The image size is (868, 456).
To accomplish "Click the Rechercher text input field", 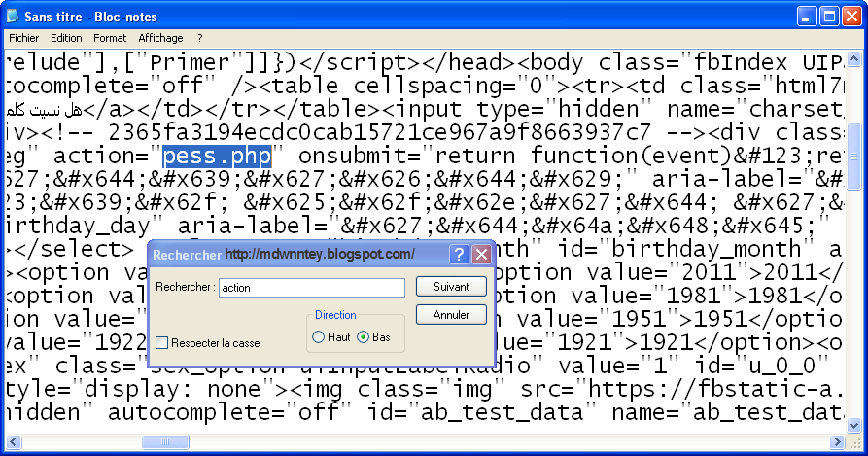I will click(312, 288).
